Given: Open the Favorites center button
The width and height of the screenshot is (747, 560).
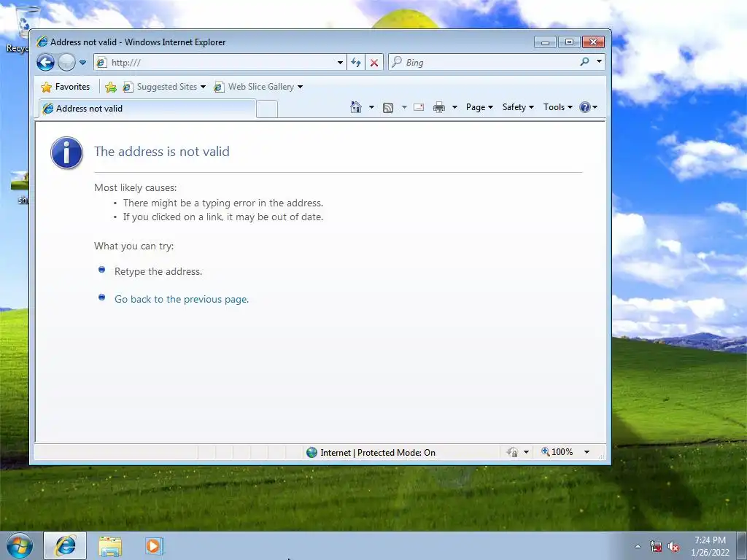Looking at the screenshot, I should (x=65, y=87).
